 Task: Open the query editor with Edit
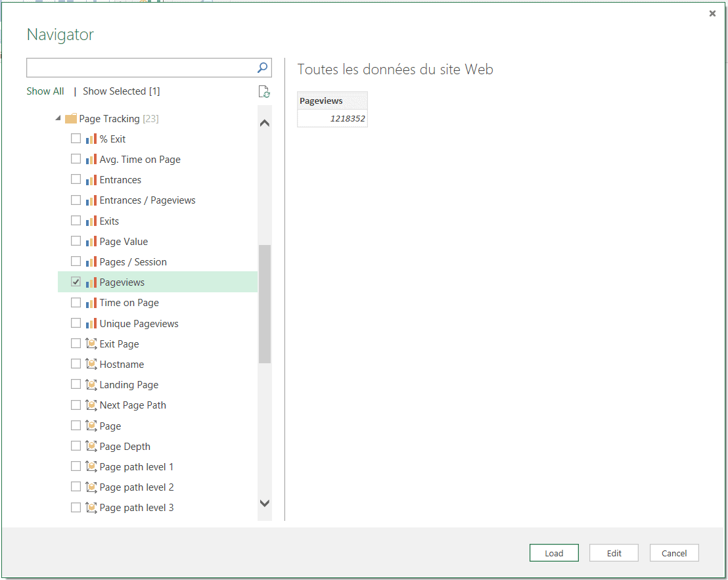point(614,553)
